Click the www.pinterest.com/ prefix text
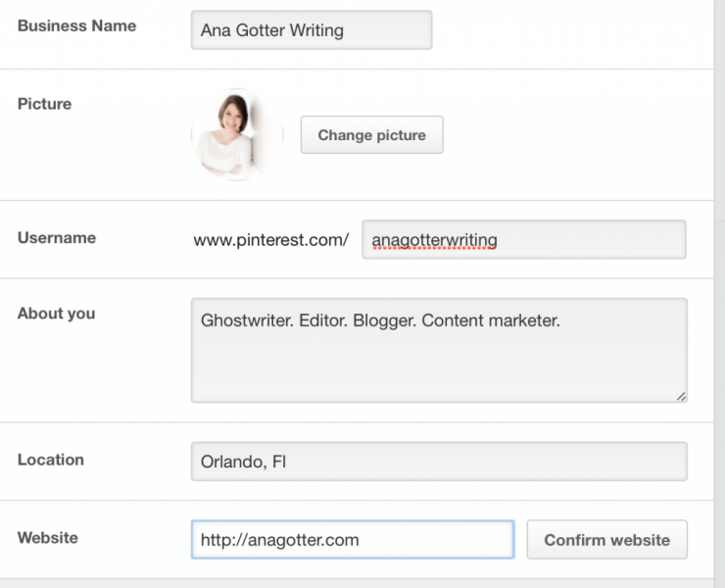 tap(271, 240)
